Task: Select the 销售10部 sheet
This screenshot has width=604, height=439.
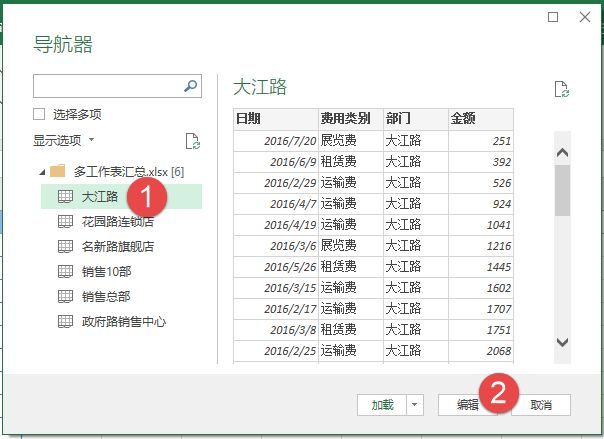Action: pyautogui.click(x=107, y=271)
